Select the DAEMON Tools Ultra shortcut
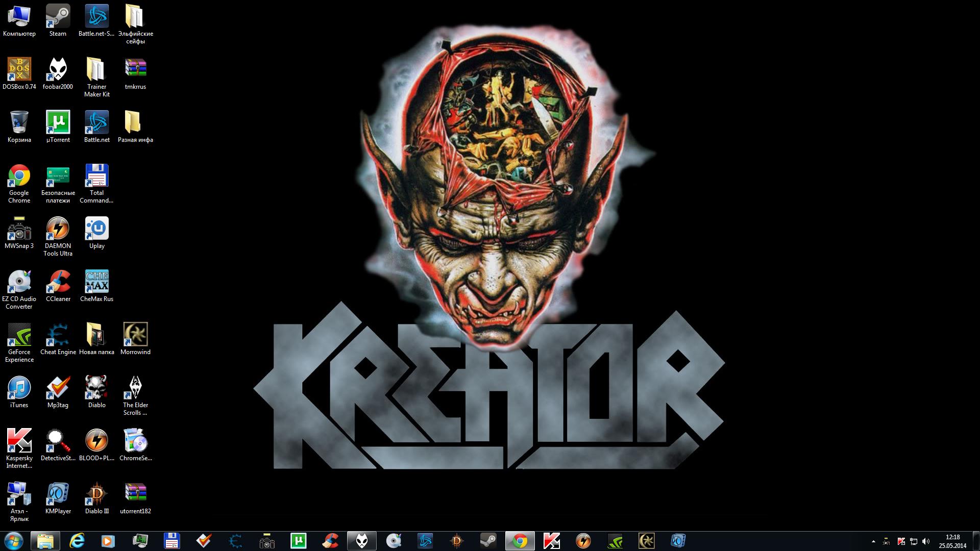This screenshot has height=551, width=980. (58, 237)
